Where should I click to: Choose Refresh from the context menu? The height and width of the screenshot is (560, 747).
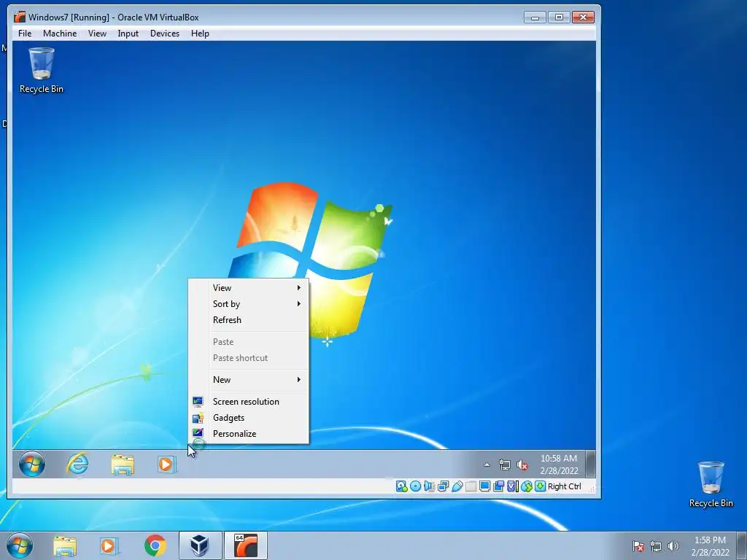(248, 320)
